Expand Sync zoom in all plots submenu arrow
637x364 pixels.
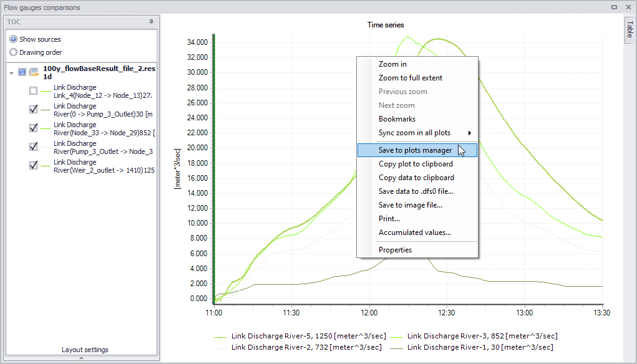[470, 133]
